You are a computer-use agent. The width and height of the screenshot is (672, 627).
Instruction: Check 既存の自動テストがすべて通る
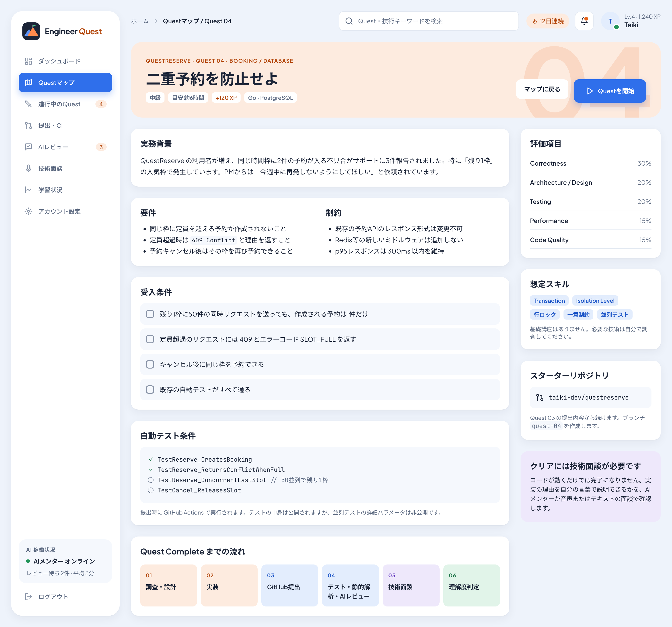150,389
